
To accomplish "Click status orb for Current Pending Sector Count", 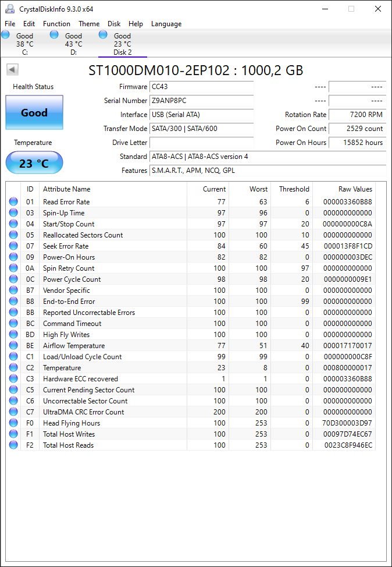I will [13, 390].
